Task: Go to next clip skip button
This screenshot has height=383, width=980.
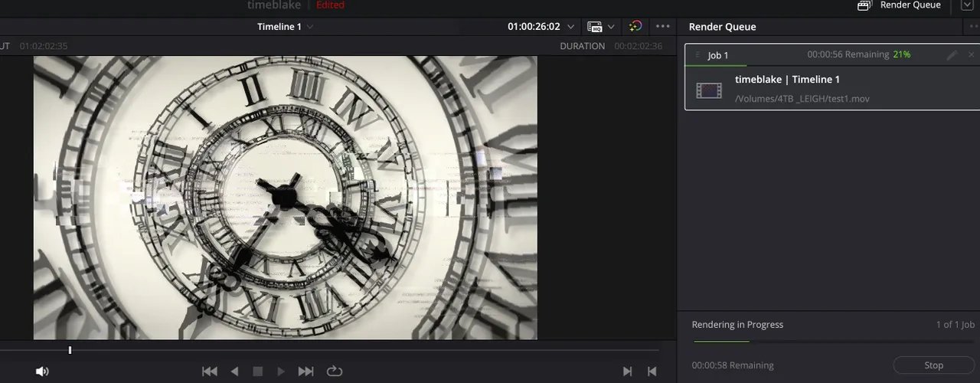Action: point(627,372)
